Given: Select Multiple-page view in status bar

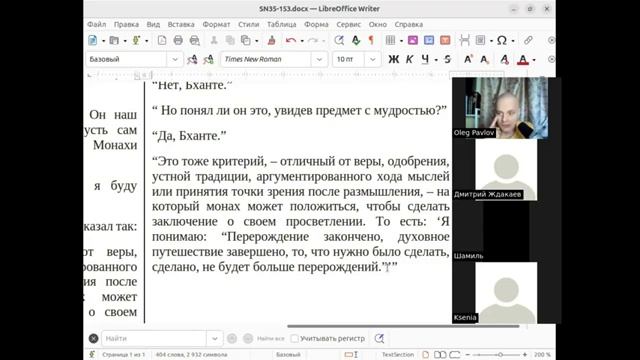Looking at the screenshot, I should [x=440, y=355].
